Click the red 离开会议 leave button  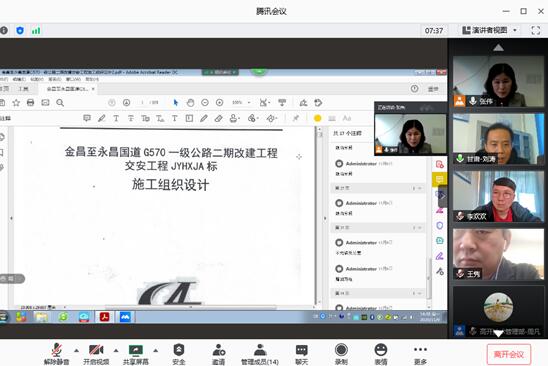[509, 354]
